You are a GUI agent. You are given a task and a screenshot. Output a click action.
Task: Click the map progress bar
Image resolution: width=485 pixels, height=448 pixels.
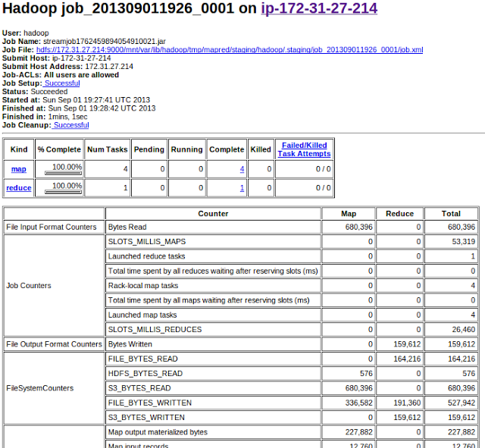point(63,173)
